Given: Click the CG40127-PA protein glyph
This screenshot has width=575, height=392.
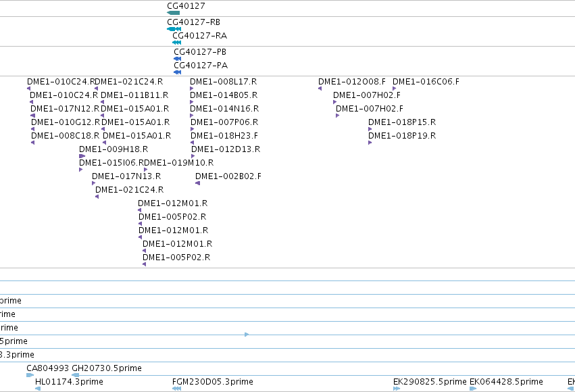Looking at the screenshot, I should [178, 72].
